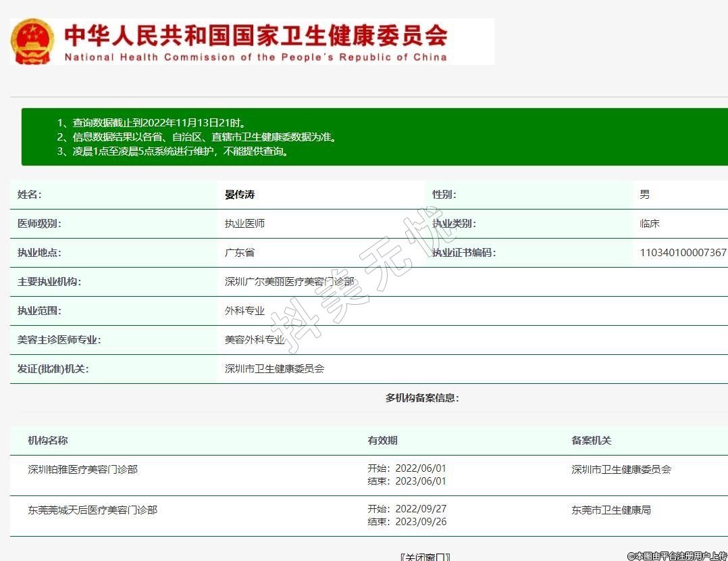Click the 外科专业 practice scope value
This screenshot has width=728, height=561.
coord(244,311)
